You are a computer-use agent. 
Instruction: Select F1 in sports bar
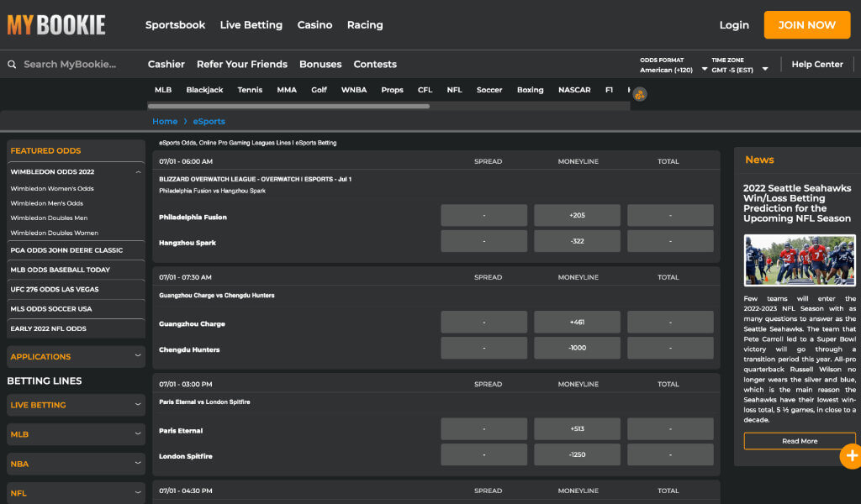point(609,90)
